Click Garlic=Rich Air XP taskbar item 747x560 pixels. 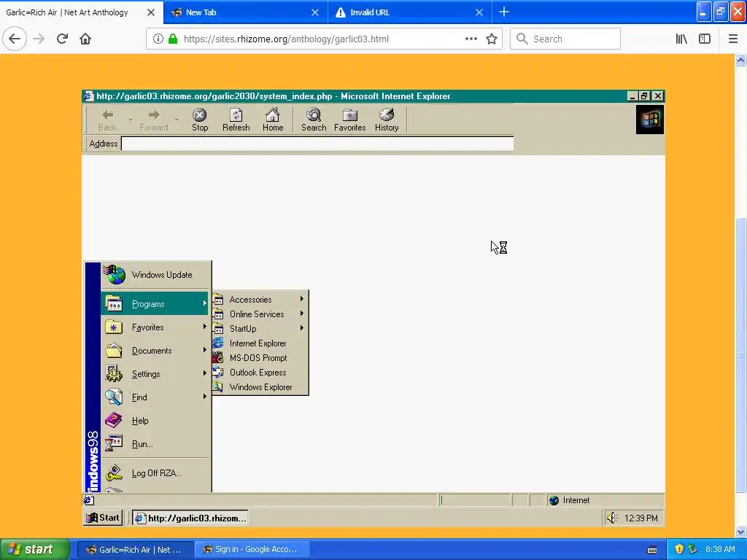(x=134, y=550)
